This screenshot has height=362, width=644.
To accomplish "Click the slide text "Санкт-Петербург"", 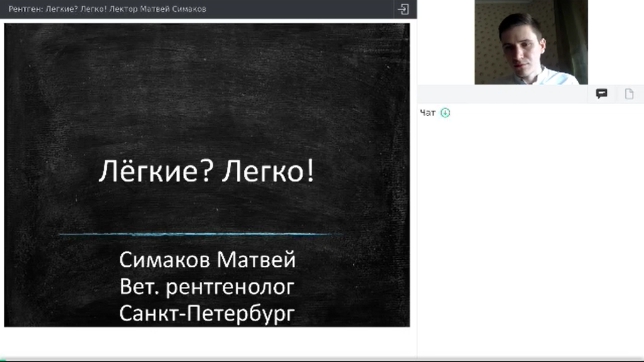I will coord(207,313).
